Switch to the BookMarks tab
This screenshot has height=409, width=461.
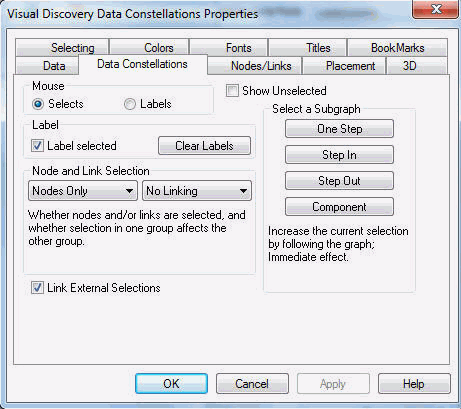coord(397,48)
